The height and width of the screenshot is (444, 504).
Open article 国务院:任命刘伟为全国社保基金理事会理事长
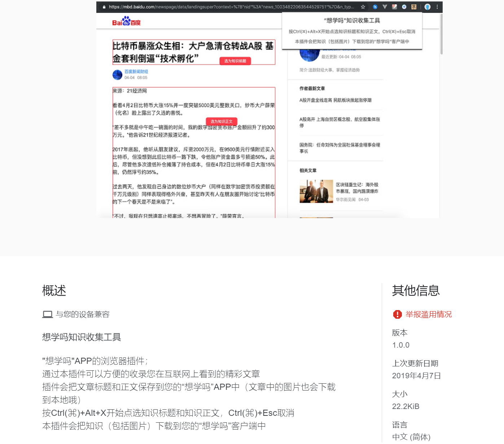[339, 148]
